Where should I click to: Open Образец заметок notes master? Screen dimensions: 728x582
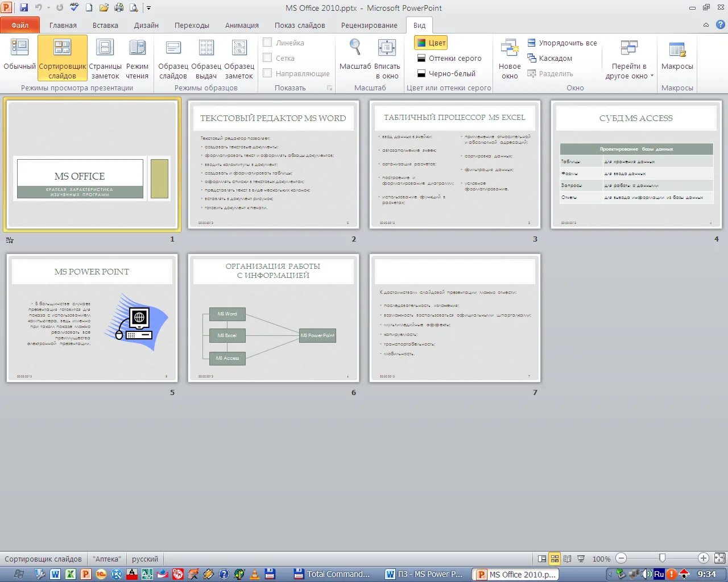point(239,57)
